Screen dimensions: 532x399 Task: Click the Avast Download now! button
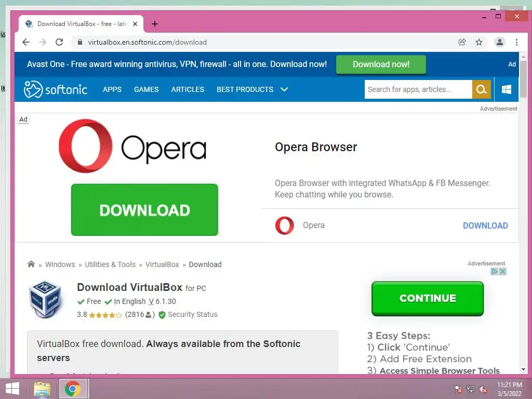[381, 64]
